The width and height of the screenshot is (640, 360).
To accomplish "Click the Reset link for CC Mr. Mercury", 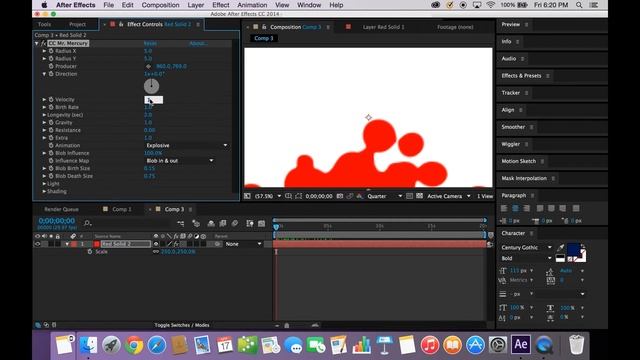I will (x=150, y=43).
